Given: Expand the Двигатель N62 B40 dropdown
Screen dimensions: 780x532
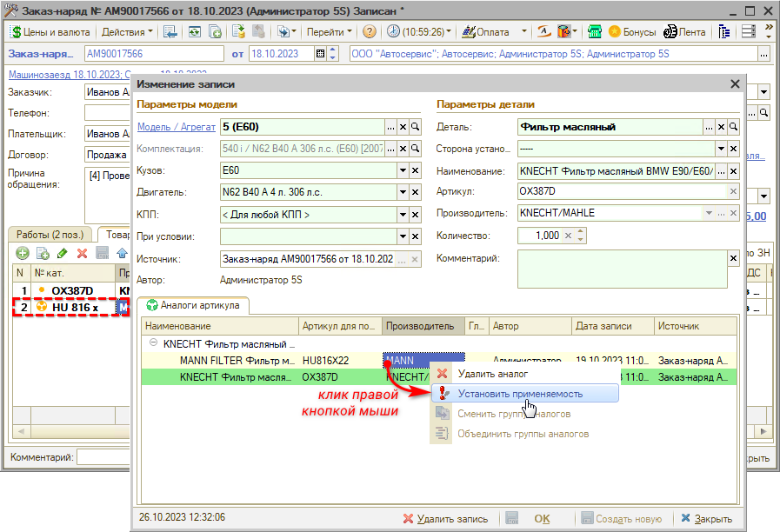Looking at the screenshot, I should pos(403,192).
